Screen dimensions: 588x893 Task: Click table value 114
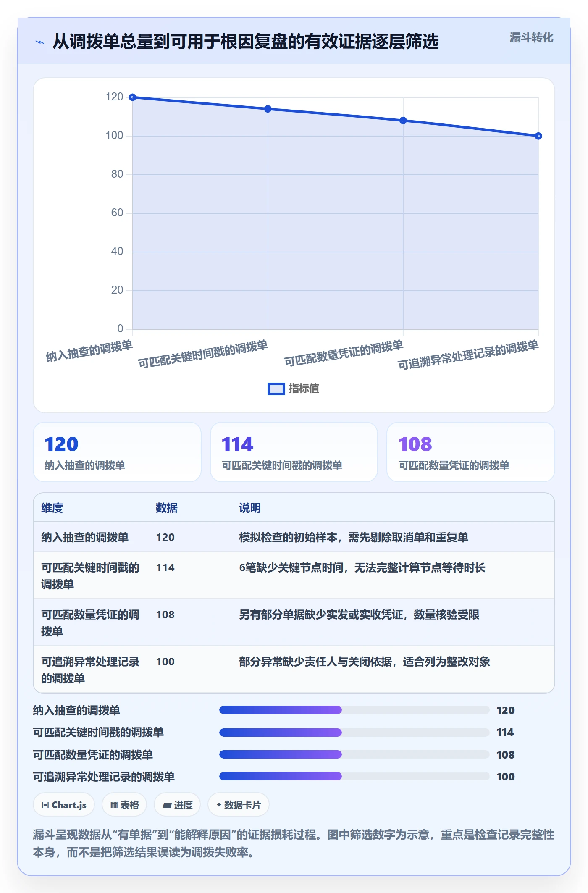click(x=165, y=567)
